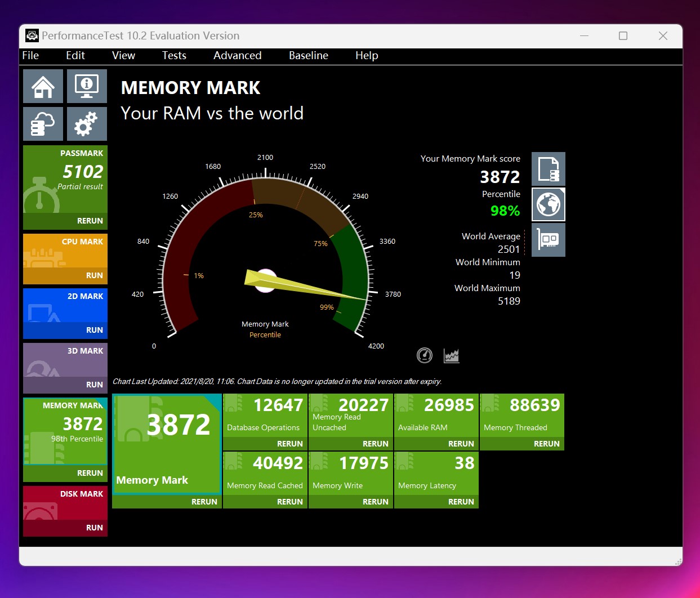Open settings with the gears icon

[x=87, y=124]
